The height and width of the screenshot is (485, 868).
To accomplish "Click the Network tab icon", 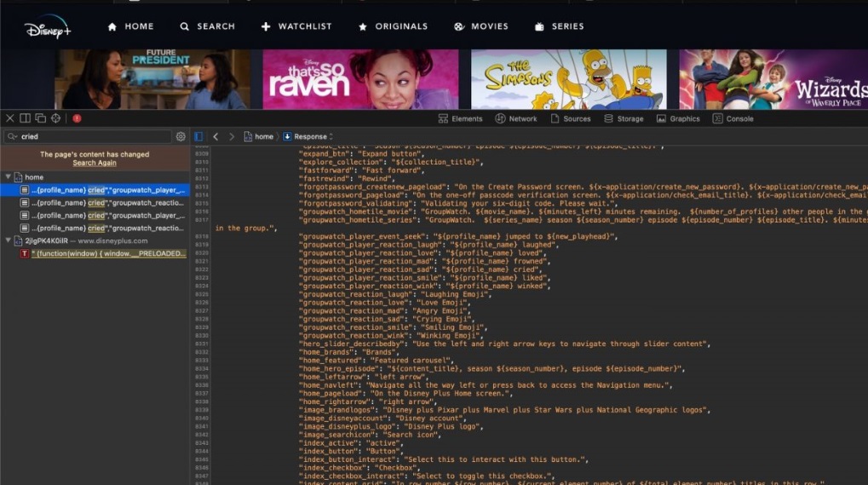I will coord(500,118).
